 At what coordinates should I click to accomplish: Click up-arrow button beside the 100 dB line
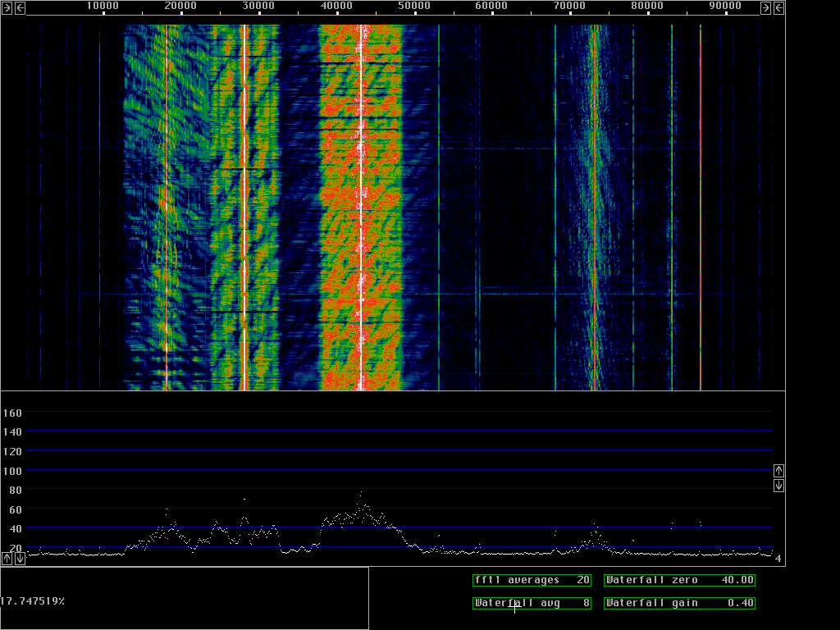(x=779, y=471)
